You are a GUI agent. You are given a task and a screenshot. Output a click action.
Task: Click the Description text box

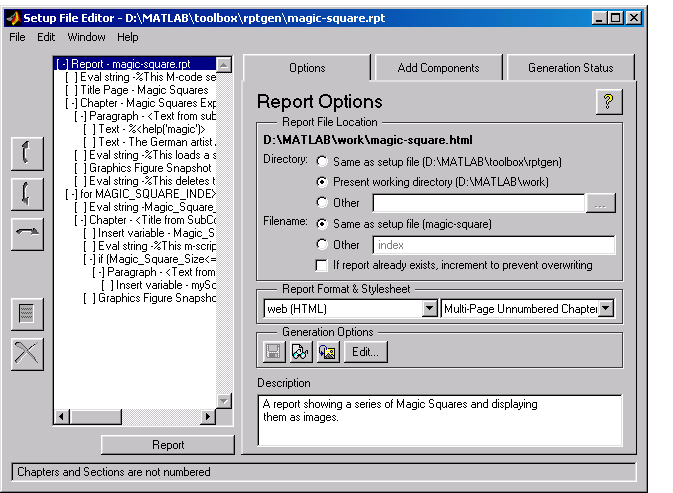[x=440, y=420]
